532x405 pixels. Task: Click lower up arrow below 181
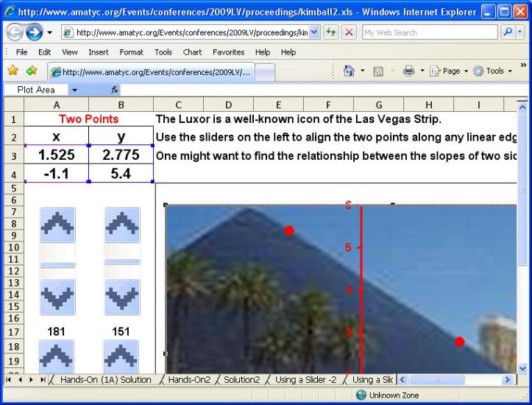(57, 356)
